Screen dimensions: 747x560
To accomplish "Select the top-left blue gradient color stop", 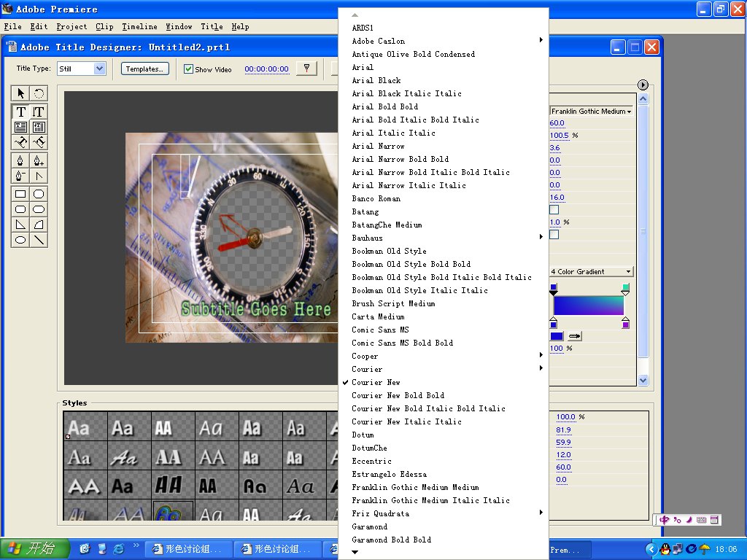I will click(x=554, y=289).
